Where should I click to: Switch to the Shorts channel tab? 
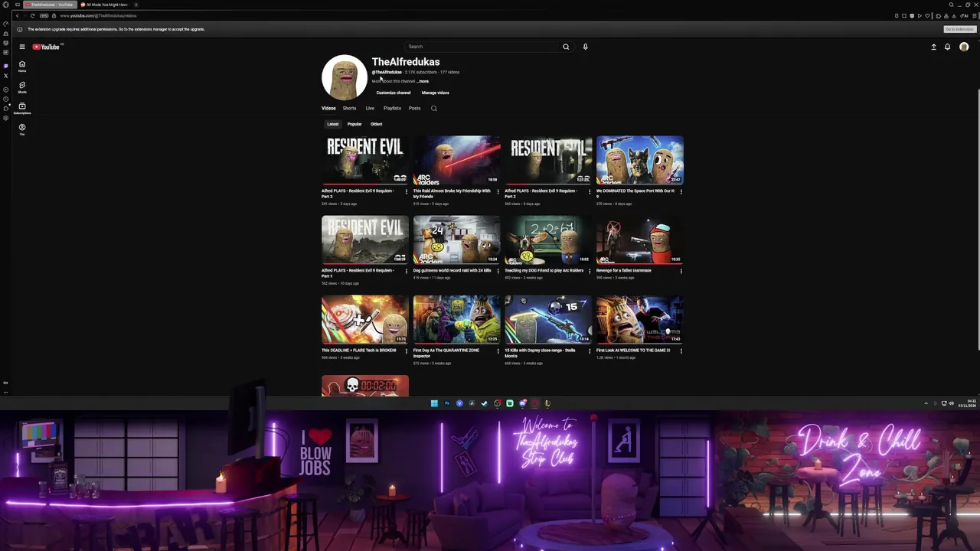(x=349, y=108)
